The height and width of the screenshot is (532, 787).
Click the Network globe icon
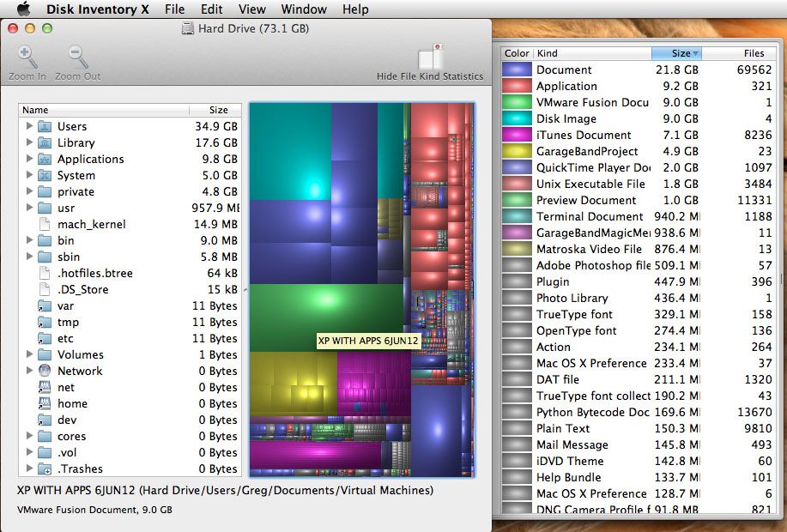(x=45, y=371)
